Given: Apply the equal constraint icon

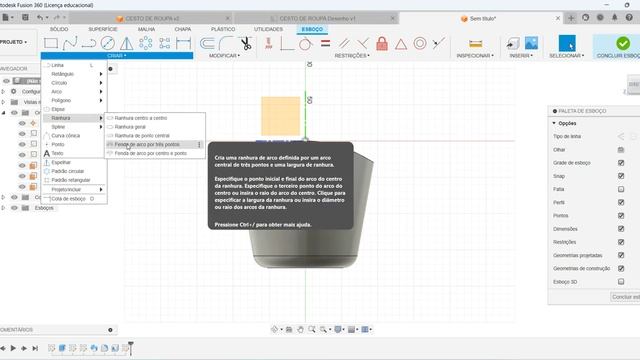Looking at the screenshot, I should [325, 43].
